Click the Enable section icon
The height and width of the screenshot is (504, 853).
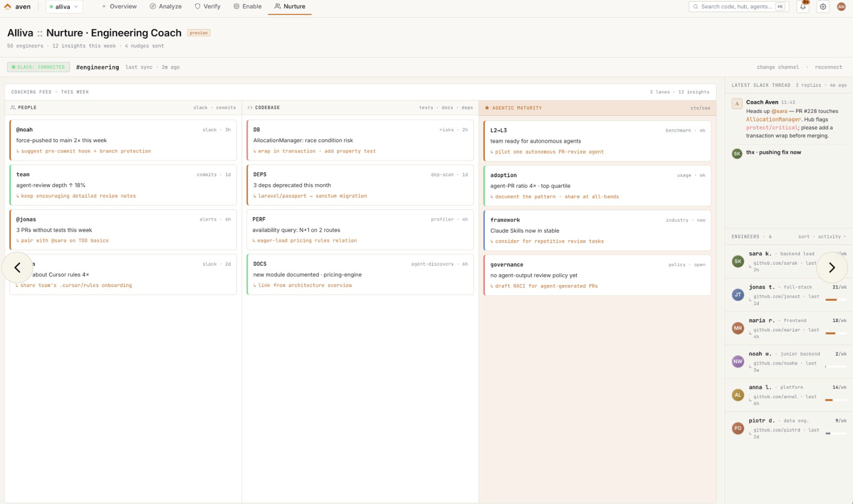pyautogui.click(x=237, y=6)
